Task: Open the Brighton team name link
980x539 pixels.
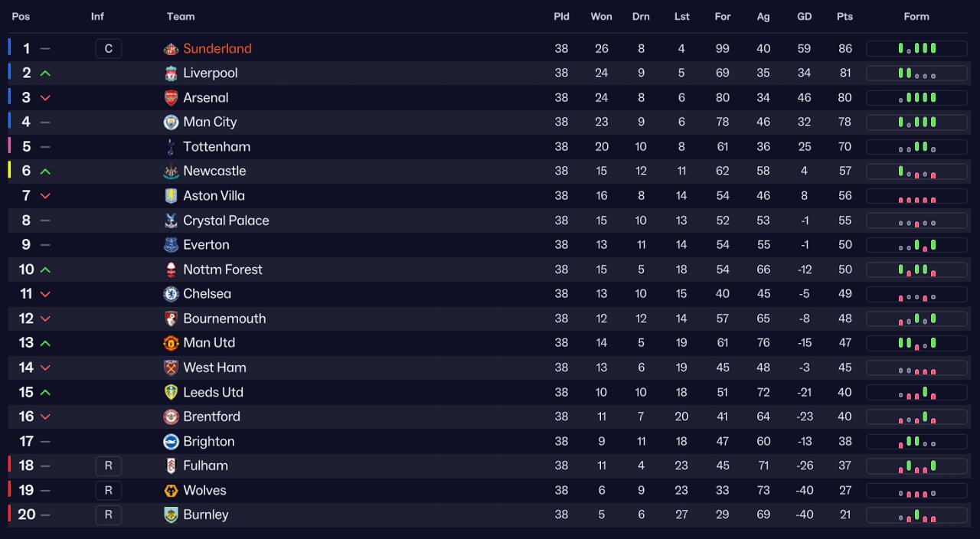Action: coord(209,442)
